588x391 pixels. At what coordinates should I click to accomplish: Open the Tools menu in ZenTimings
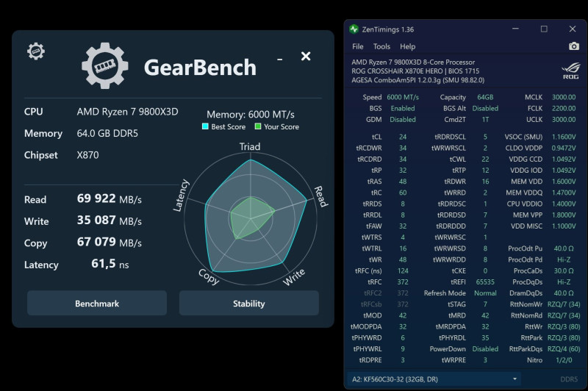pyautogui.click(x=381, y=46)
